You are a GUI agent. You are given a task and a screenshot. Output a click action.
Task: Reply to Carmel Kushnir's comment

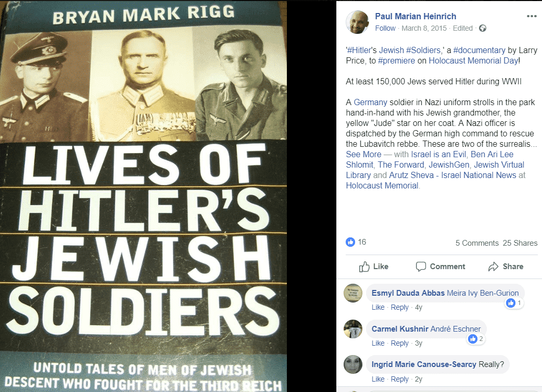(399, 343)
